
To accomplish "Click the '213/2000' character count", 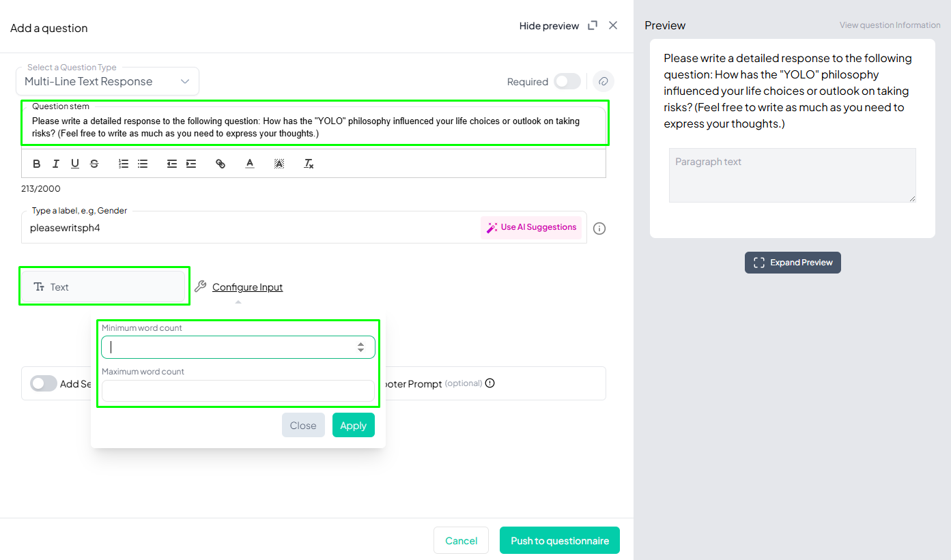I will click(41, 189).
